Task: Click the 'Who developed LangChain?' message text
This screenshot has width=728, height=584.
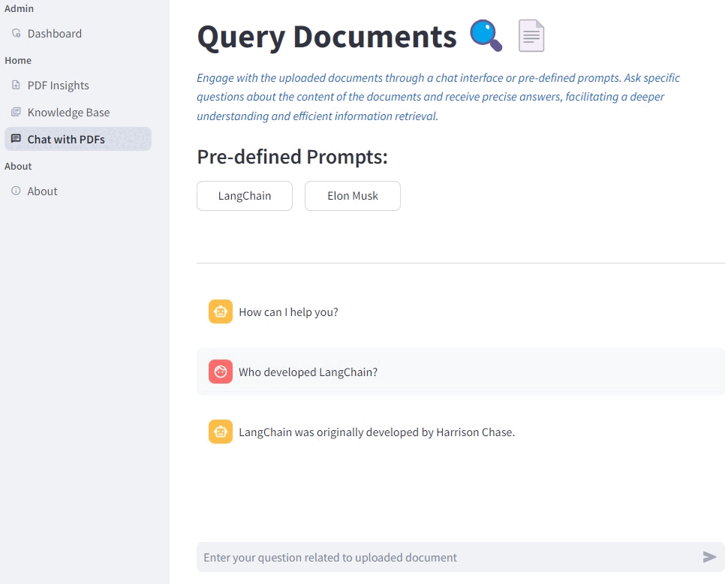Action: point(308,372)
